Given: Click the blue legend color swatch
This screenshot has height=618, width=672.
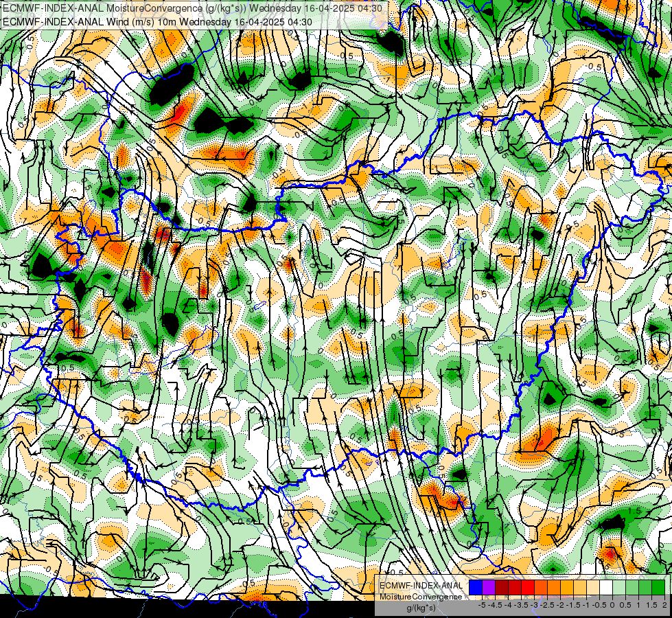Looking at the screenshot, I should tap(476, 587).
